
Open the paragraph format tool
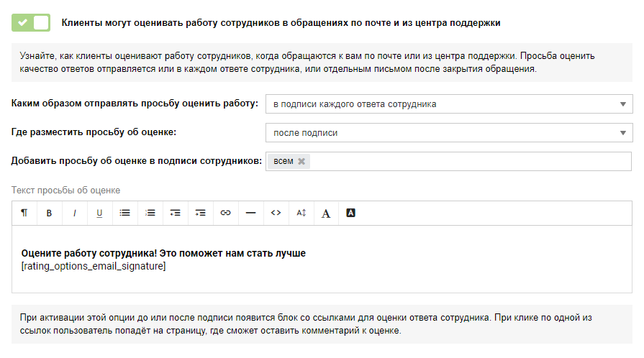pos(24,213)
